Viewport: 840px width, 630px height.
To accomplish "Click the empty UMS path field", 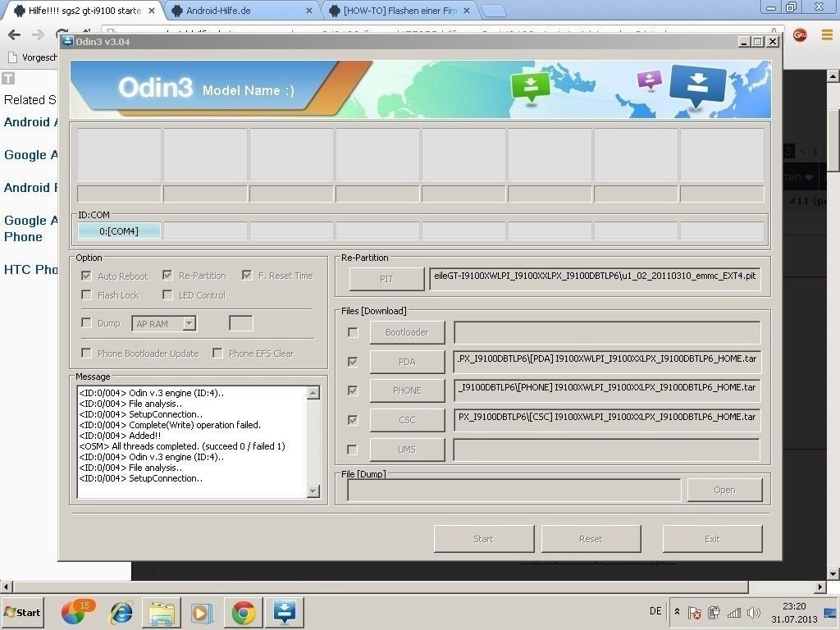I will click(607, 450).
